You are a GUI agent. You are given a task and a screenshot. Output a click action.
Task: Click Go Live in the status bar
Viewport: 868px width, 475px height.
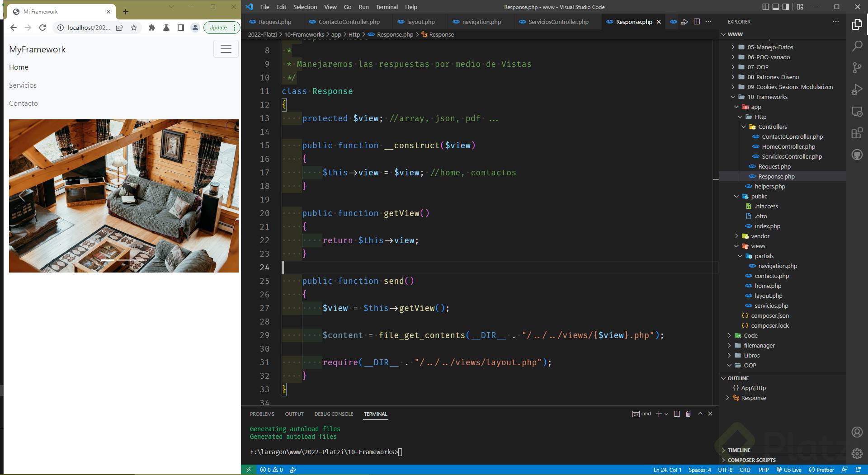click(x=789, y=470)
